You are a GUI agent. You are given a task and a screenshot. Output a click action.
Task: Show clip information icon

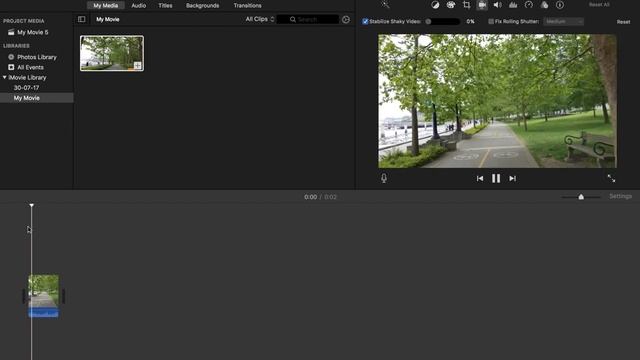click(560, 5)
